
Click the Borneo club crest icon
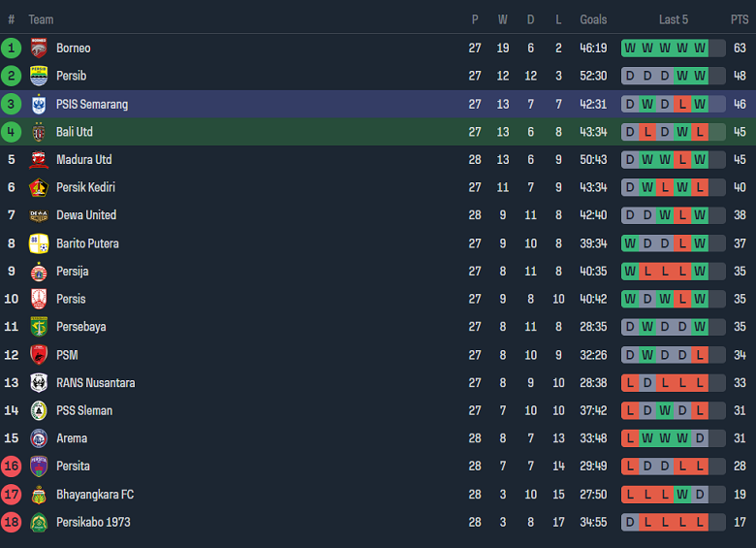point(39,48)
